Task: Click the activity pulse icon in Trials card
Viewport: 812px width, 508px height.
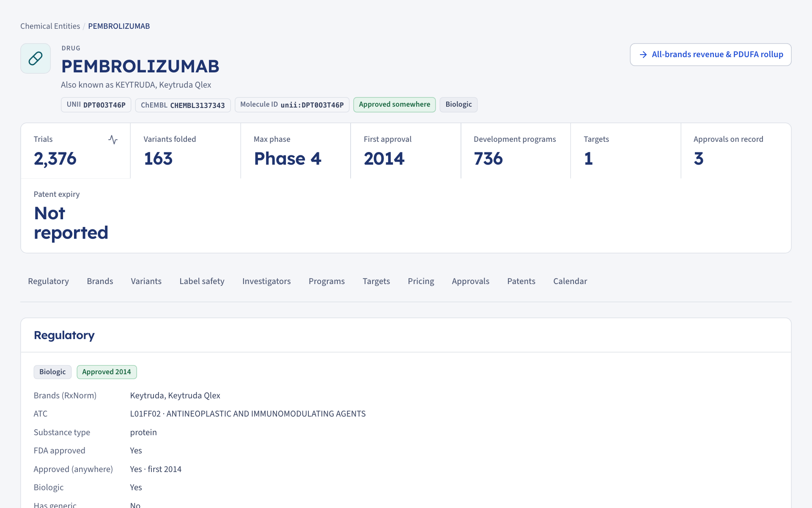Action: (113, 140)
